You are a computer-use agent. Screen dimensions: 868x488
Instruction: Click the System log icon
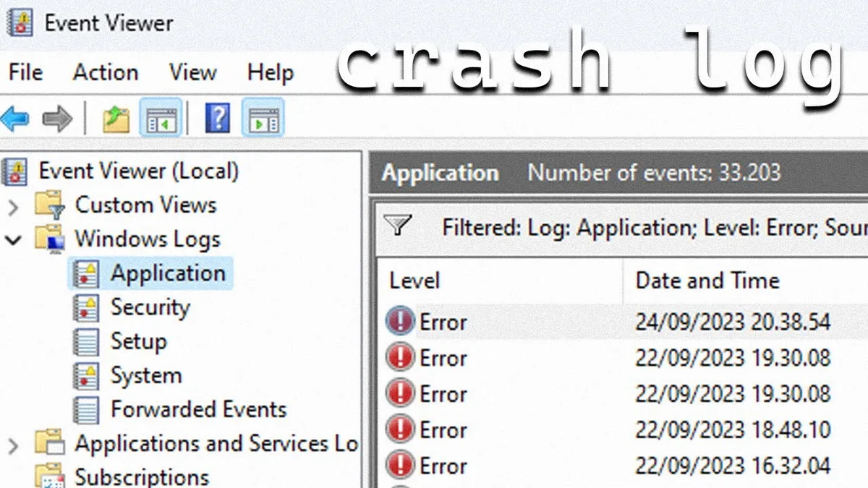pyautogui.click(x=87, y=375)
